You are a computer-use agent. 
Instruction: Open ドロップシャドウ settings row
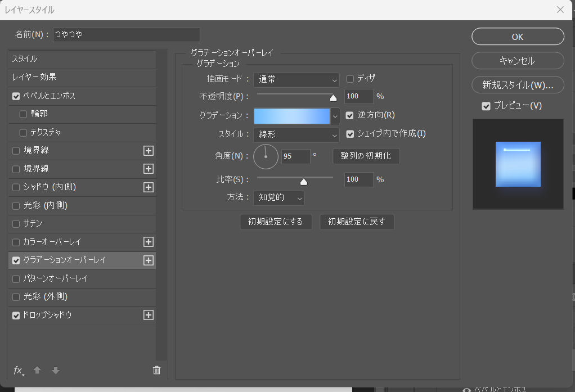(82, 315)
